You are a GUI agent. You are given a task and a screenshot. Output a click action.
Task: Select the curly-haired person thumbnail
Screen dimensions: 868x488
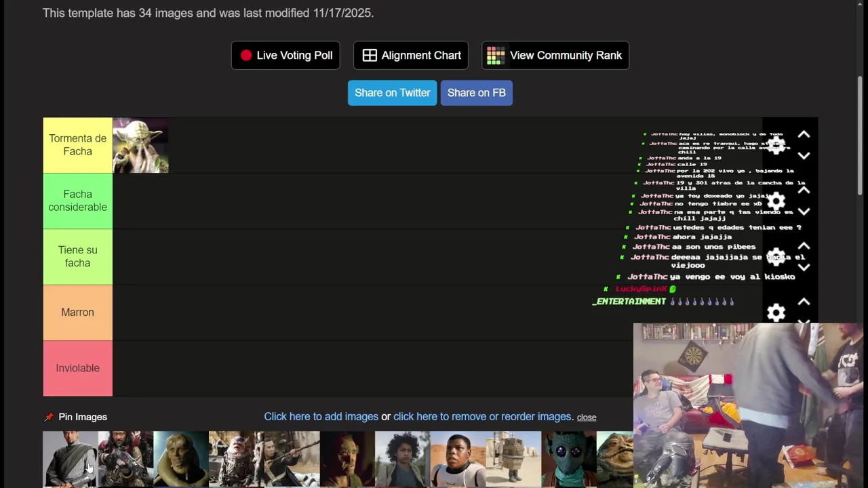(402, 459)
